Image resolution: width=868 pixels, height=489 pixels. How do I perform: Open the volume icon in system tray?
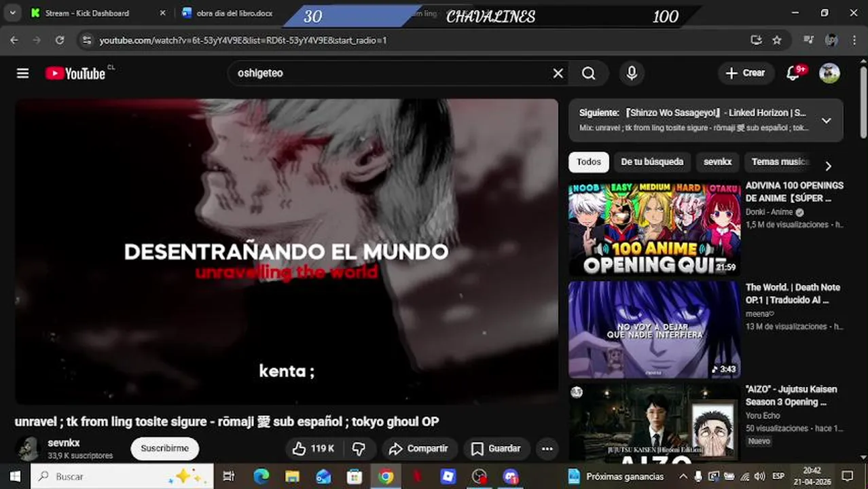point(760,476)
